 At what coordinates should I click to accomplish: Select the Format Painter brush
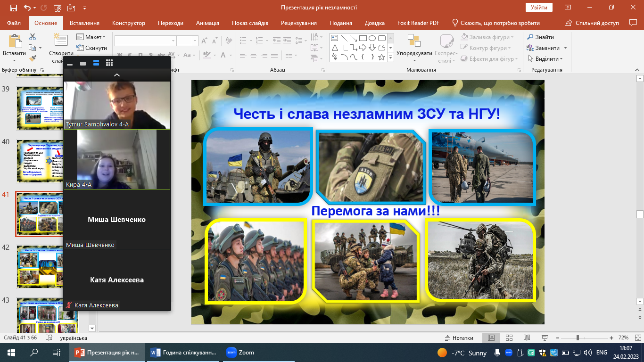33,58
